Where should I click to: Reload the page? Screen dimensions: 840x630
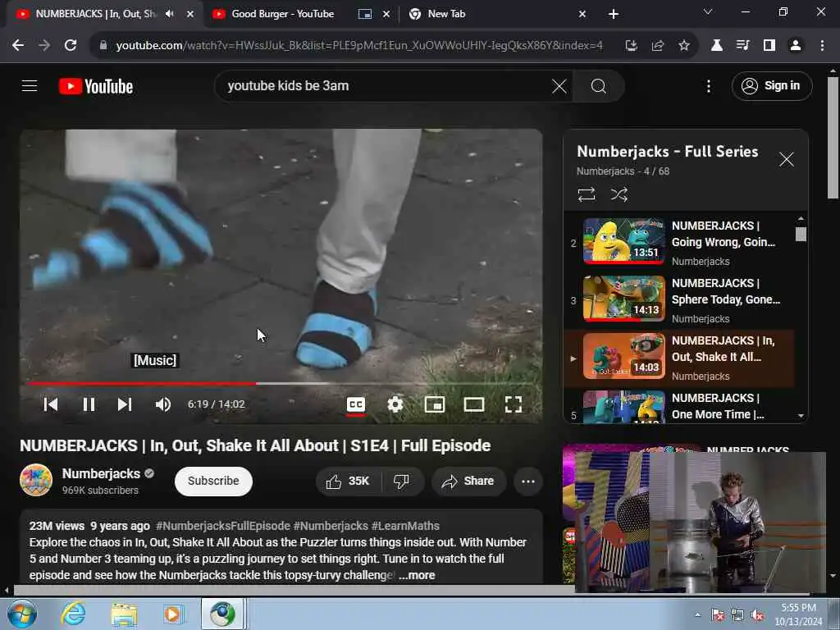71,46
